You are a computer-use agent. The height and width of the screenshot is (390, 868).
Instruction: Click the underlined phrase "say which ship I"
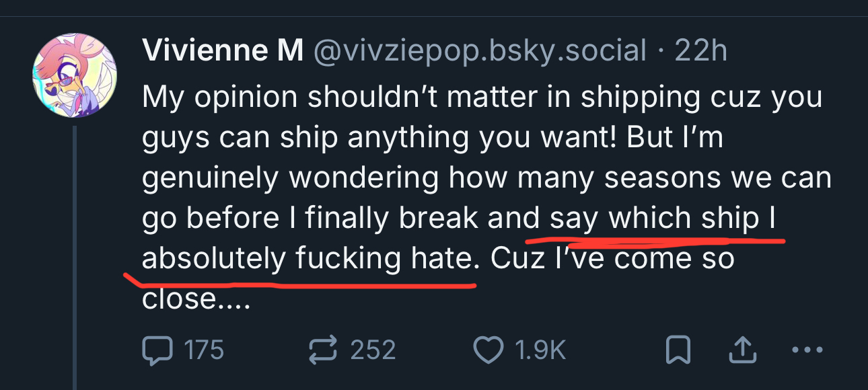click(663, 219)
